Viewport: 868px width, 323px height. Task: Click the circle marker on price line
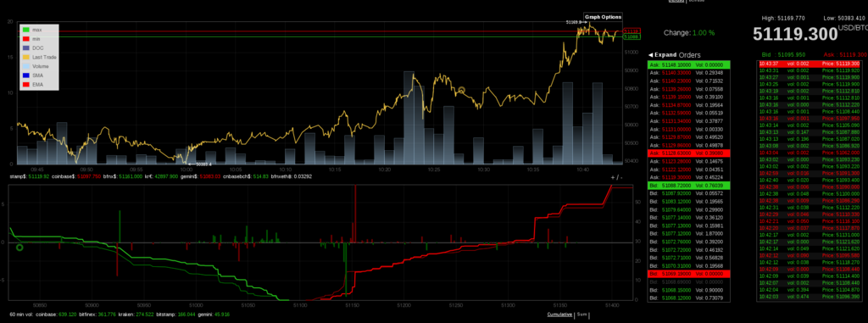(x=462, y=91)
